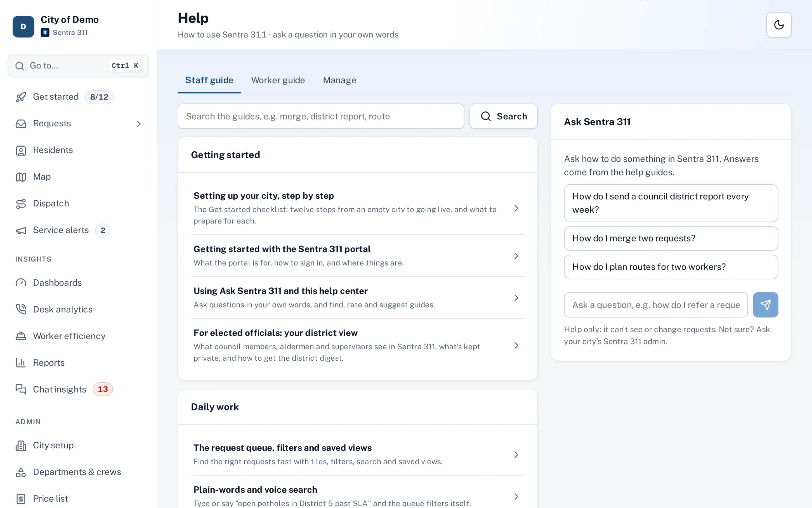Click the Desk analytics phone icon
This screenshot has height=508, width=812.
pyautogui.click(x=21, y=310)
